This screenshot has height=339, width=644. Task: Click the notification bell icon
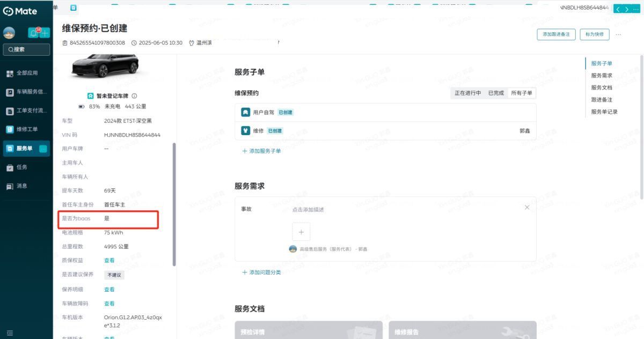coord(34,33)
